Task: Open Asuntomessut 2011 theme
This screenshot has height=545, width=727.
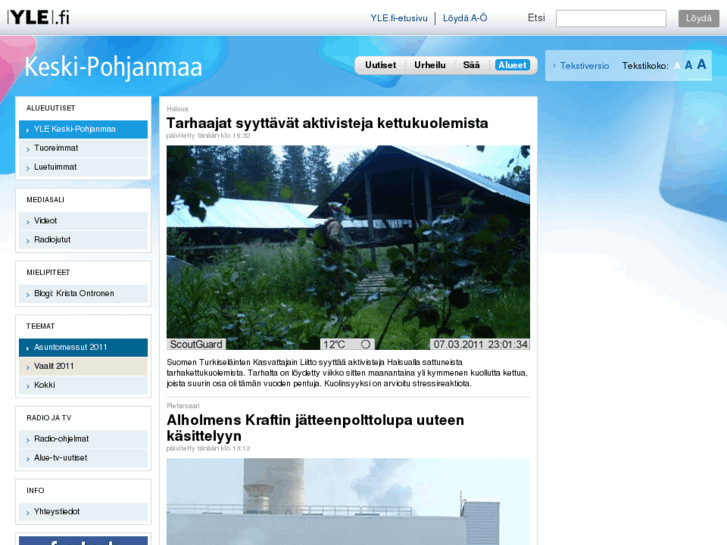Action: click(83, 348)
